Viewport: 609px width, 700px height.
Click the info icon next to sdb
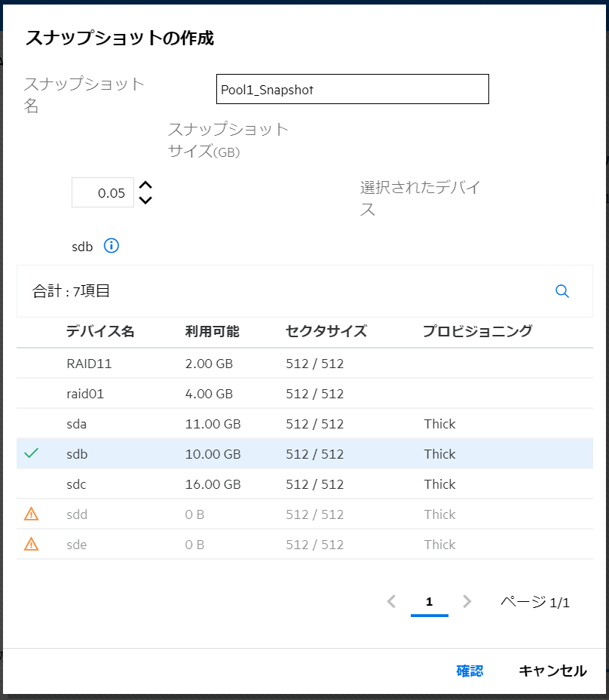click(112, 246)
